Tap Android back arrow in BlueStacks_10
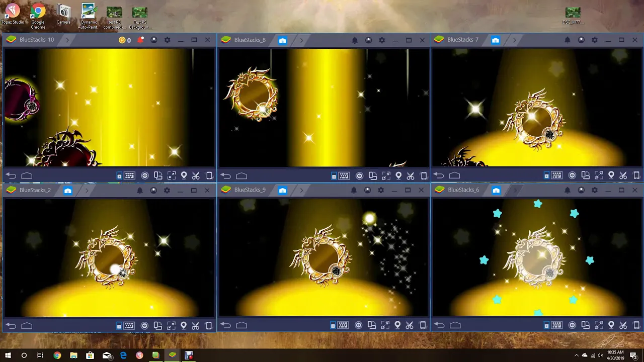Image resolution: width=644 pixels, height=362 pixels. click(11, 175)
